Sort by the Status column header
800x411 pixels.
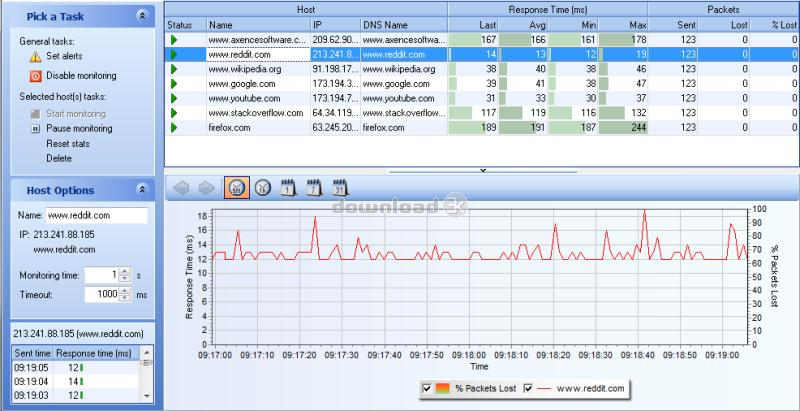(x=185, y=25)
